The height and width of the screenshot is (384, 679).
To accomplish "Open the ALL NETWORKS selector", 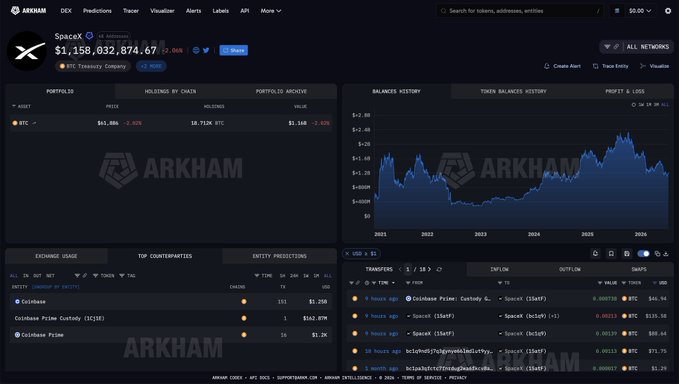I will (648, 47).
